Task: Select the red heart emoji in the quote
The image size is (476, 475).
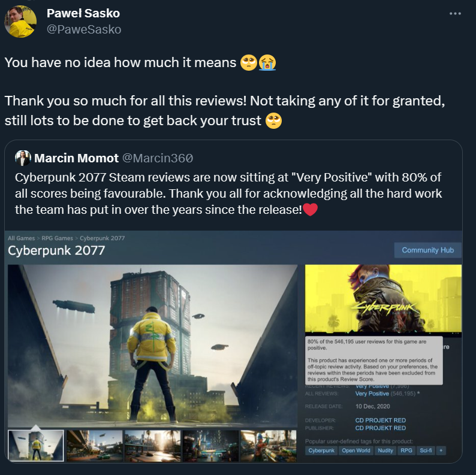Action: tap(311, 210)
